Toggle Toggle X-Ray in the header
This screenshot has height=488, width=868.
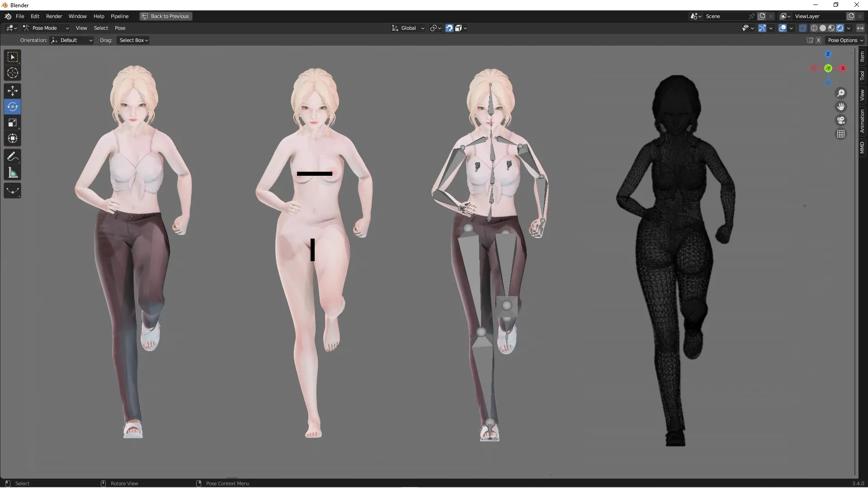click(803, 28)
